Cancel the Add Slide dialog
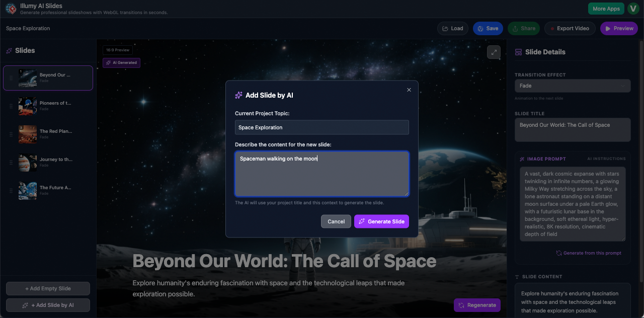The image size is (644, 318). [x=336, y=221]
